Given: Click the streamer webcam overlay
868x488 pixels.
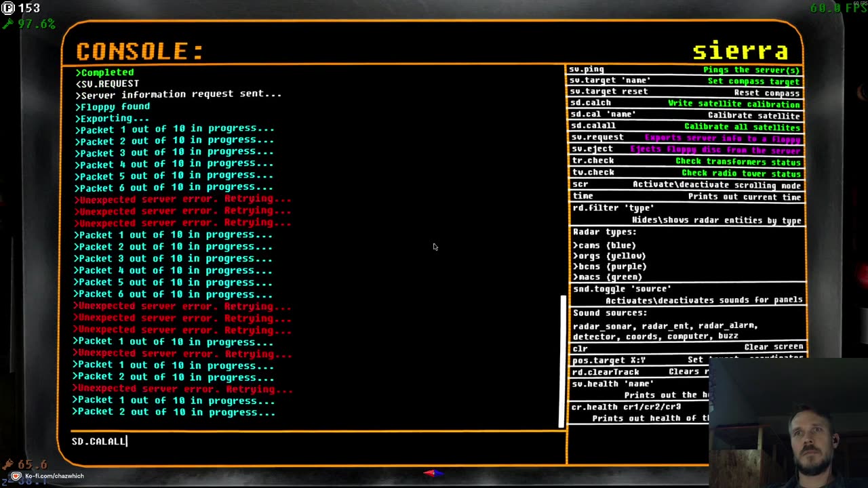Looking at the screenshot, I should click(x=788, y=422).
